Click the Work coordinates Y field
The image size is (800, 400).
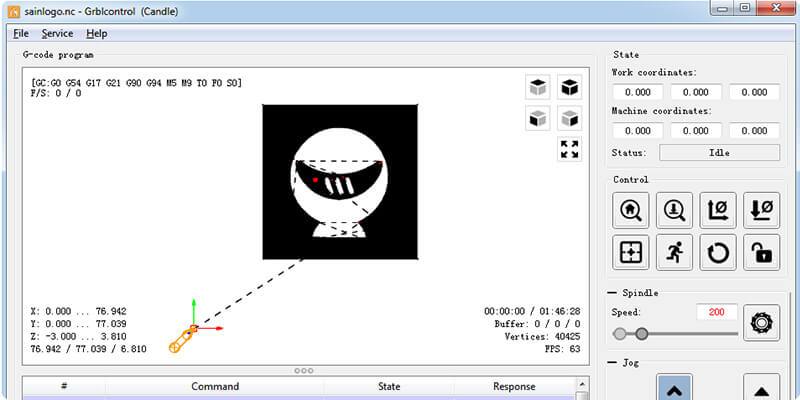[x=696, y=92]
